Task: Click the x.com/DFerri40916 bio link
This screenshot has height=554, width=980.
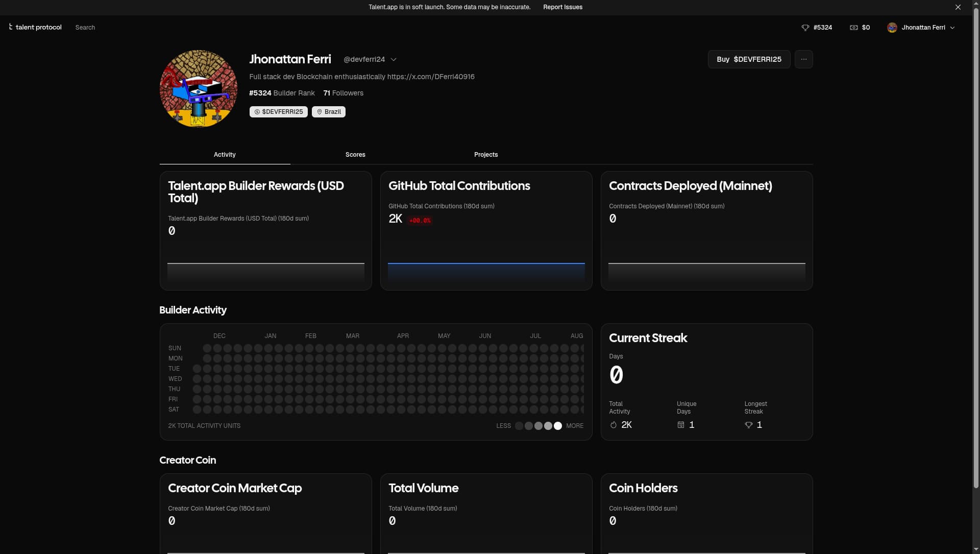Action: 431,77
